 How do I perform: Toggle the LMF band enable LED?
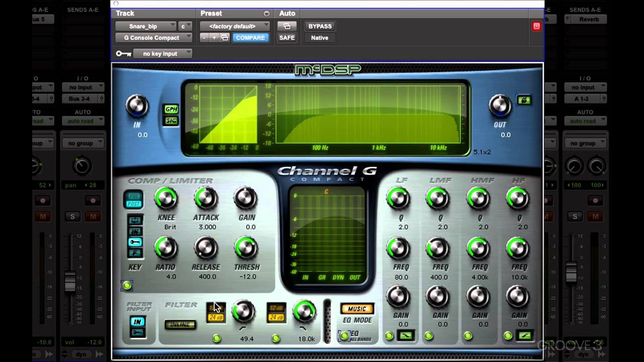coord(429,335)
